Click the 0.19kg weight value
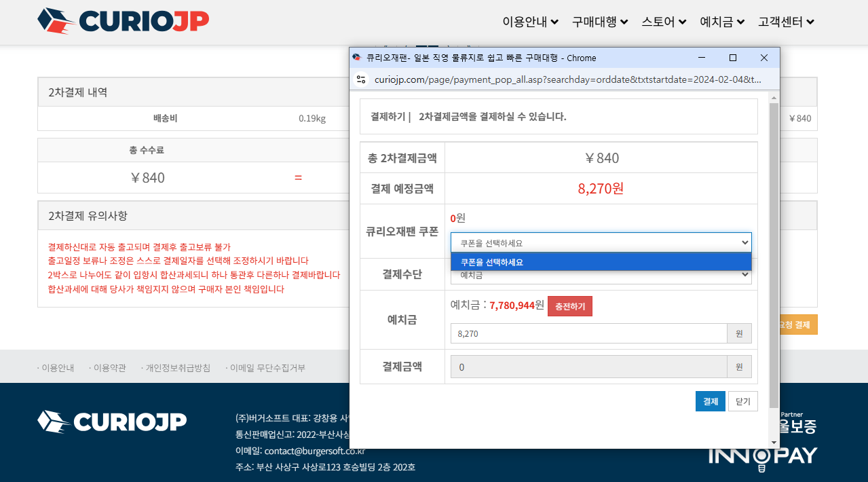 tap(312, 119)
